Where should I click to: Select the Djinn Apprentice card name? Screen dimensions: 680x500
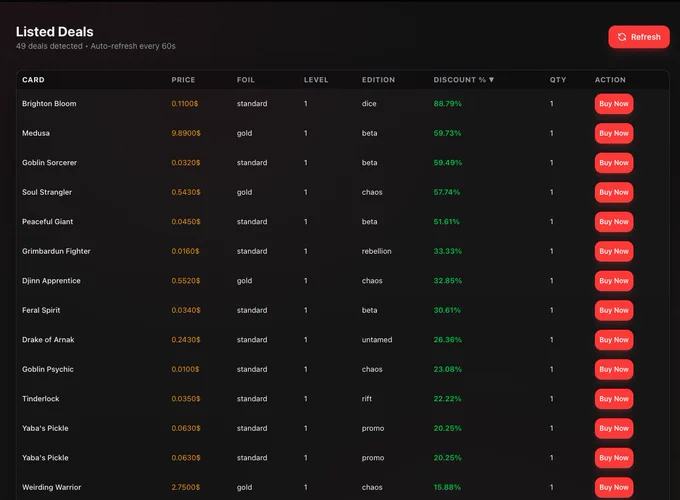pyautogui.click(x=51, y=281)
